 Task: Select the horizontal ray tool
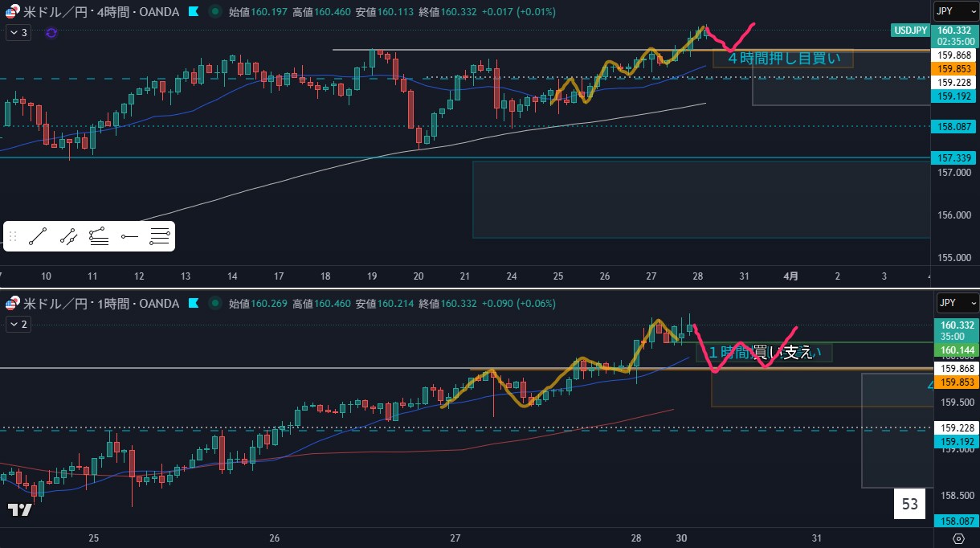click(129, 236)
